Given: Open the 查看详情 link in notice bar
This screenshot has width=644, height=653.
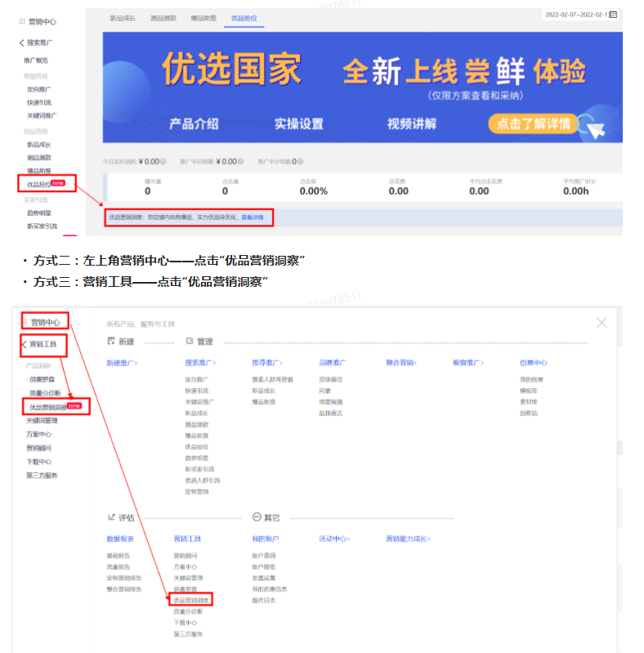Looking at the screenshot, I should [253, 217].
